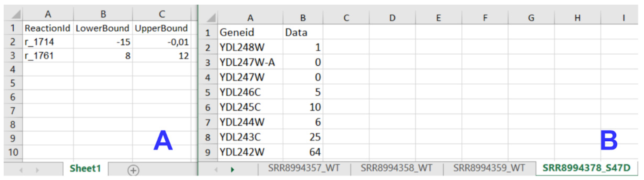This screenshot has height=180, width=644.
Task: Select the cell containing YDL247W-A
Action: tap(250, 62)
